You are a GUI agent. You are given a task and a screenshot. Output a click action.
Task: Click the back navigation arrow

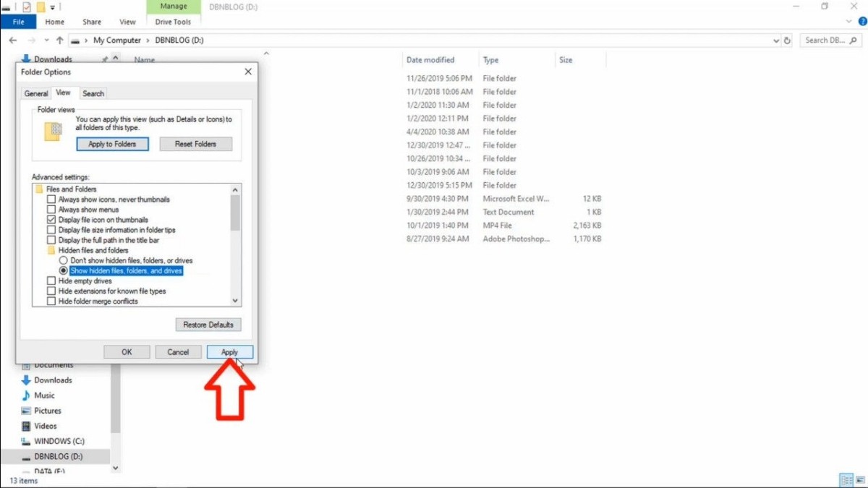pos(12,40)
